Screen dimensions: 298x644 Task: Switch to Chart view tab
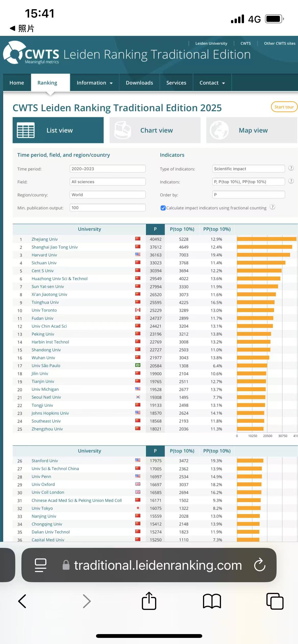tap(155, 130)
